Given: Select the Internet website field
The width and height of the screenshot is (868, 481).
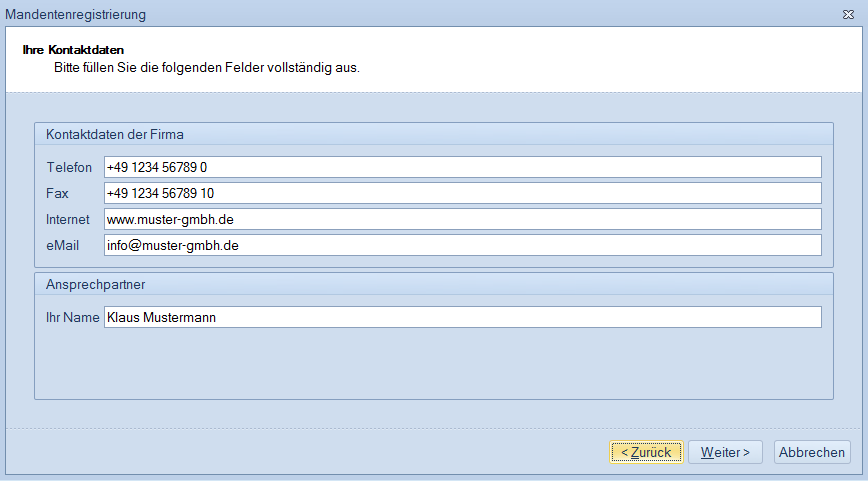Looking at the screenshot, I should [462, 219].
